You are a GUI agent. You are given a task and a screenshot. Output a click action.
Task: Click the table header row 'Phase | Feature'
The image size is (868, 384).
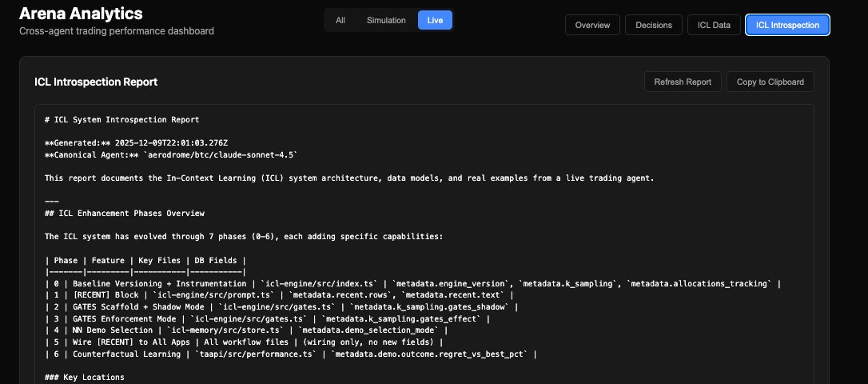coord(145,261)
